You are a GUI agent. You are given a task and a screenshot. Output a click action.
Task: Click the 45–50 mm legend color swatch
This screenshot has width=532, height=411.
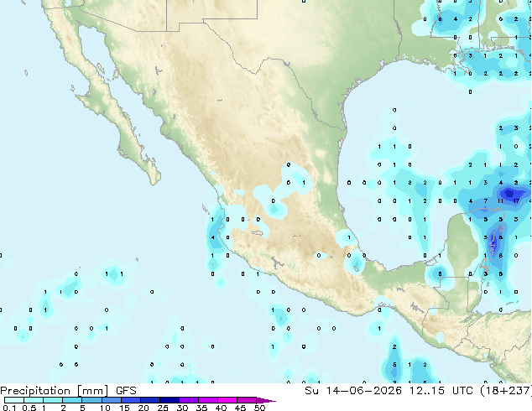tap(247, 400)
